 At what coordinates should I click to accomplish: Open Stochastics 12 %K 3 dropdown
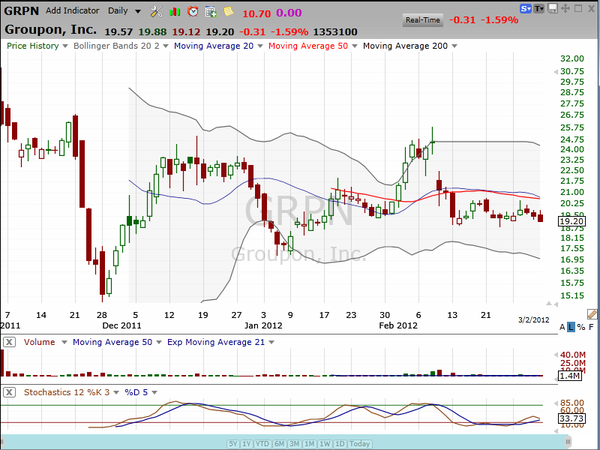point(116,393)
